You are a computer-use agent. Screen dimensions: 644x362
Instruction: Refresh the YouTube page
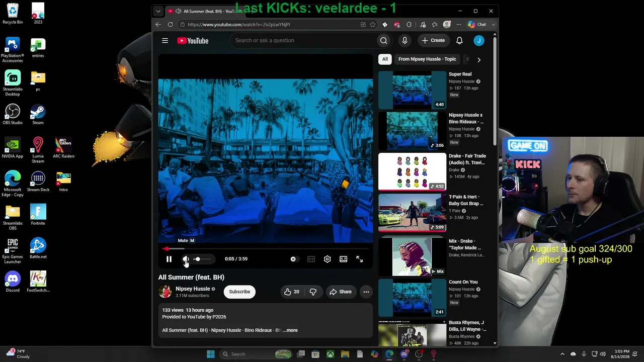tap(170, 24)
